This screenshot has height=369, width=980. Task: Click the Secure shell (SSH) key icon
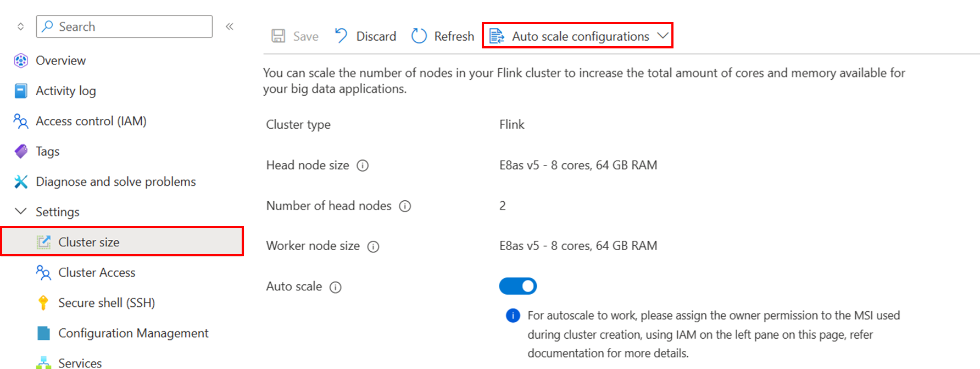pos(43,302)
